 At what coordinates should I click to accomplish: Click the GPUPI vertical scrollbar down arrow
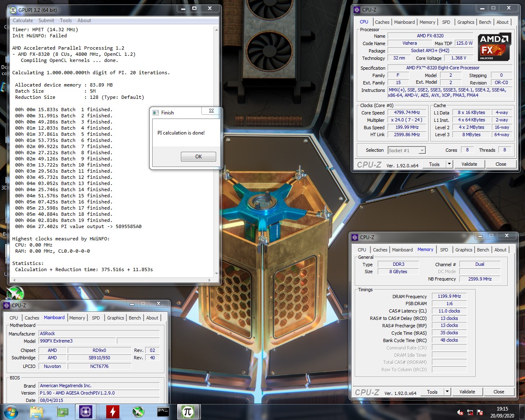pyautogui.click(x=216, y=273)
